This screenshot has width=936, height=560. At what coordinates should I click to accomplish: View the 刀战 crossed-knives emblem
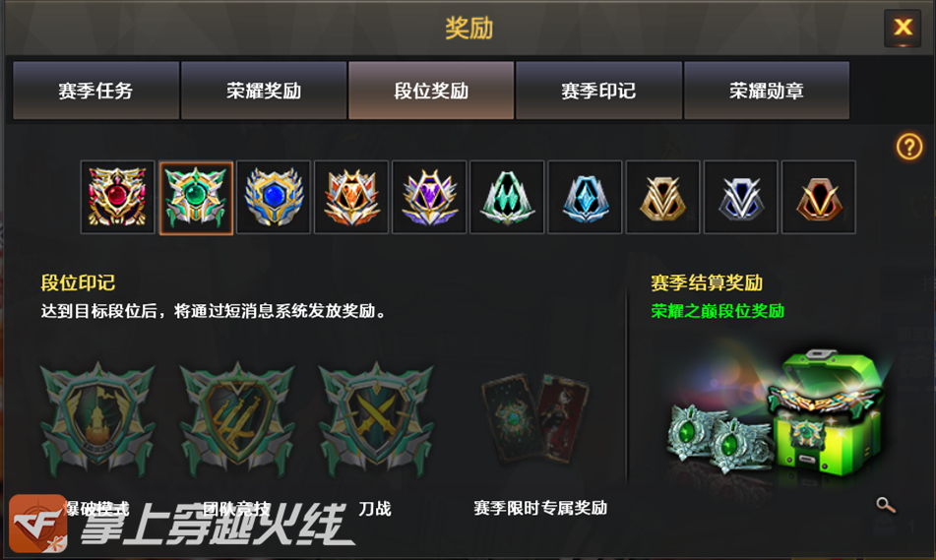coord(376,419)
